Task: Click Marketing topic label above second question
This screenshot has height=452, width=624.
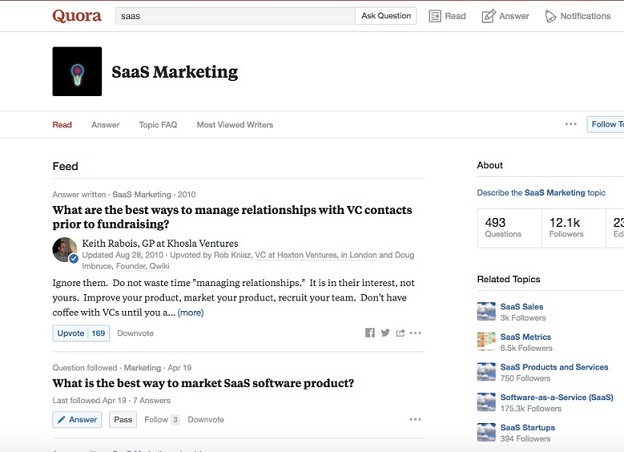Action: [x=142, y=368]
